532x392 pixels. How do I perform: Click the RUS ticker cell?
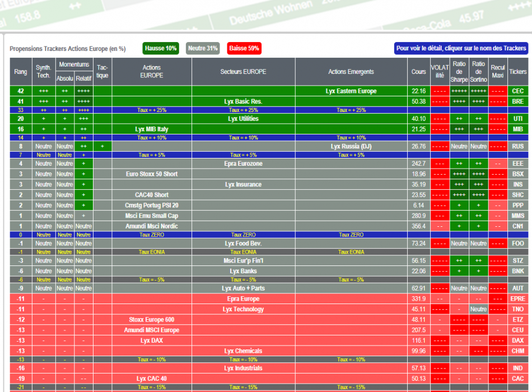[x=518, y=147]
